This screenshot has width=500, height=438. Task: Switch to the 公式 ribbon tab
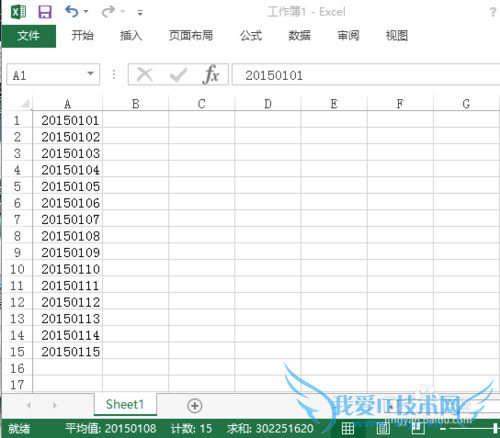(251, 35)
